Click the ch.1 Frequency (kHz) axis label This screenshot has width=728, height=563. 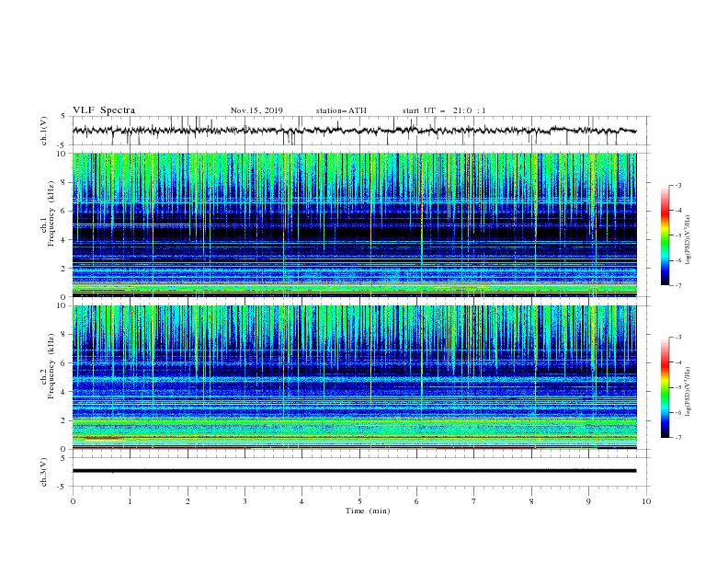pos(48,213)
